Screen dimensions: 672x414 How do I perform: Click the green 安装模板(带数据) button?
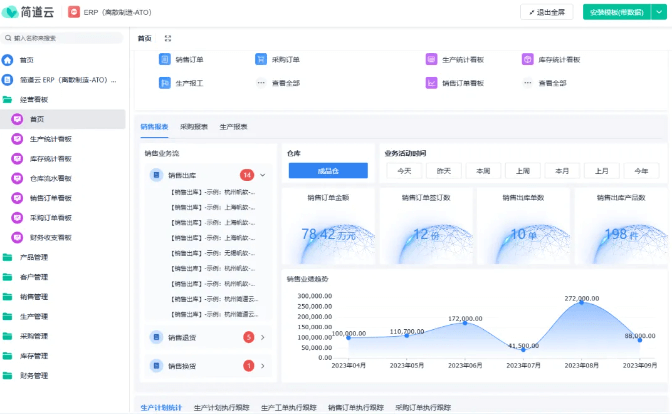click(617, 12)
